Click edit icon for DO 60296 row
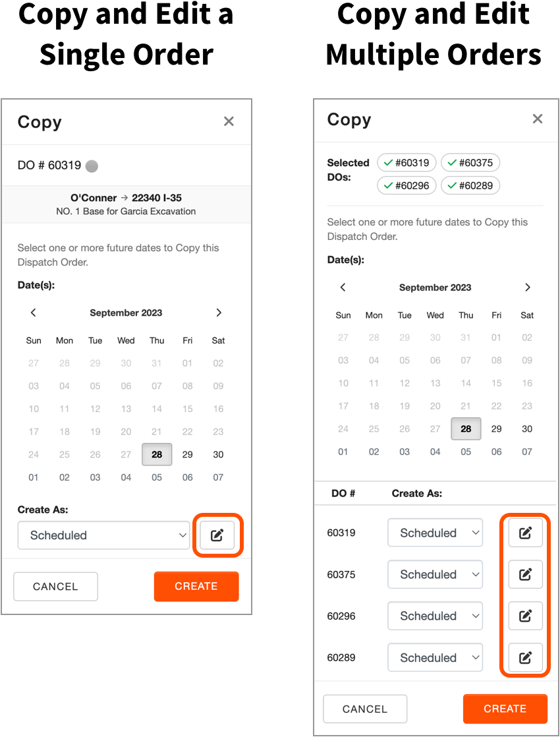 (525, 616)
